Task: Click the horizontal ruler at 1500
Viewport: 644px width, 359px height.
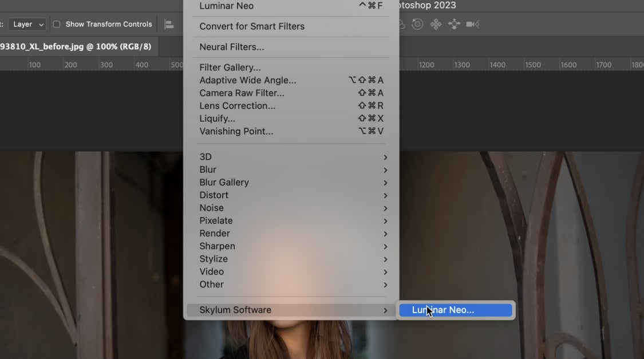Action: 533,65
